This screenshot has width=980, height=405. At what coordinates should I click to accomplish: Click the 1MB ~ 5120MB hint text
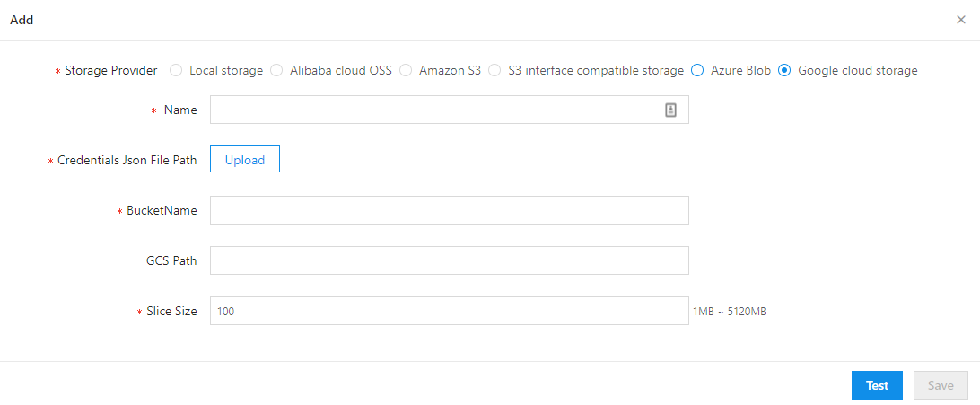730,312
